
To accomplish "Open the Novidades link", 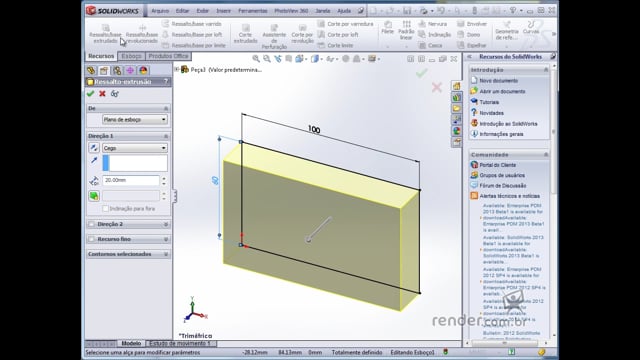I will [491, 113].
